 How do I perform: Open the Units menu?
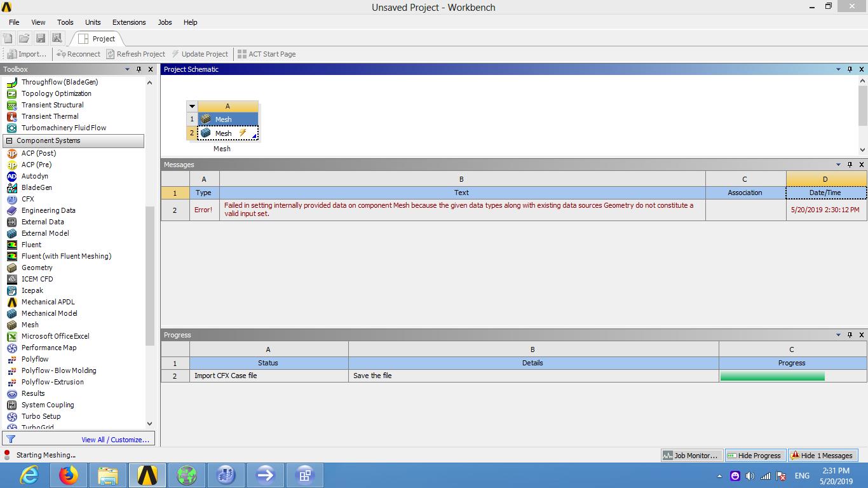tap(92, 22)
